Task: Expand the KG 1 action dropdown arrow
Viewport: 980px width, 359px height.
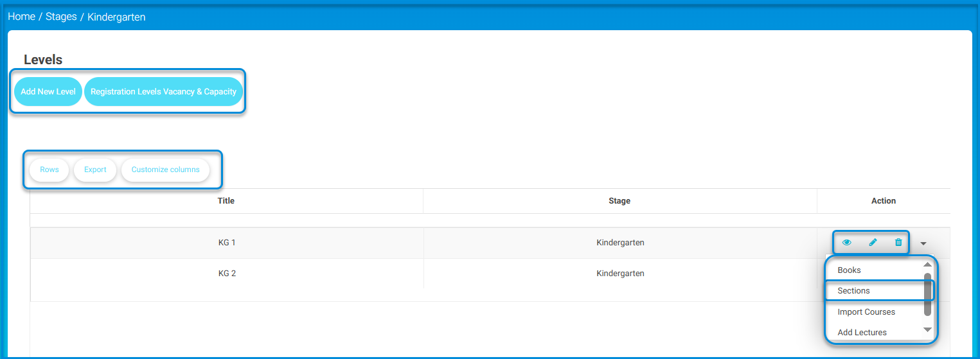Action: coord(923,243)
